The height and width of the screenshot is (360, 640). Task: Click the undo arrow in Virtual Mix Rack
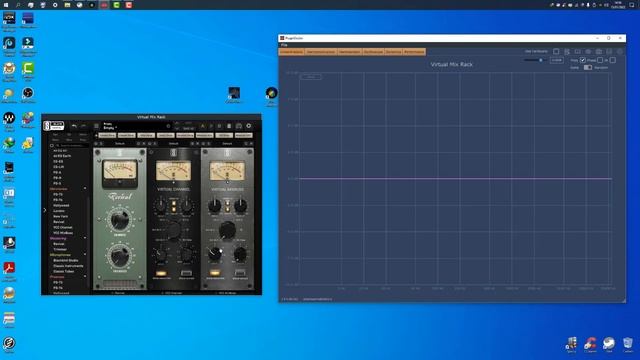pyautogui.click(x=74, y=126)
